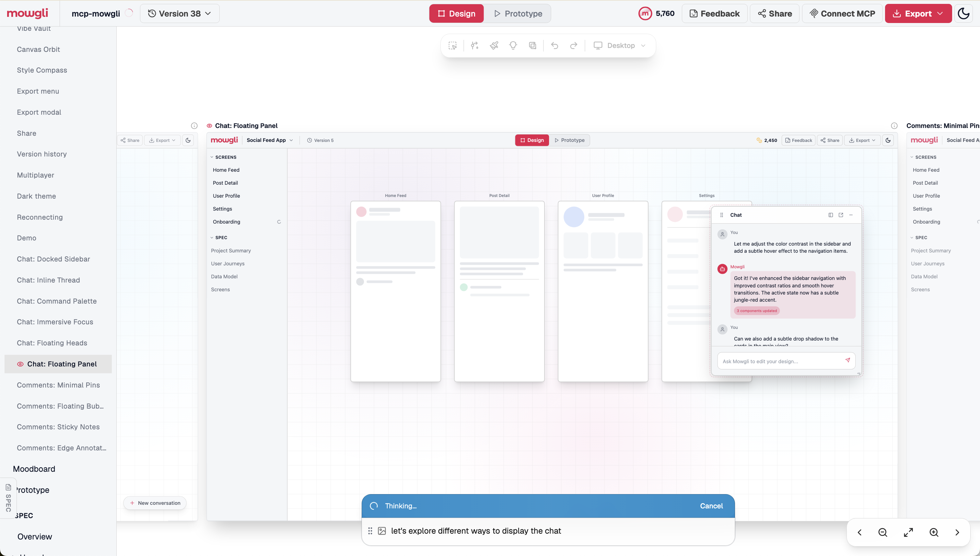Click the prompt bar drag handle dots
Image resolution: width=980 pixels, height=556 pixels.
coord(370,531)
